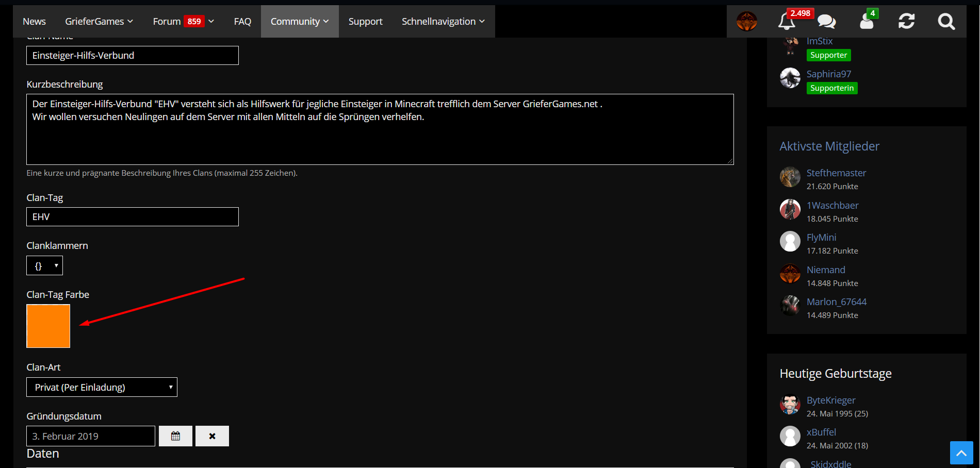The width and height of the screenshot is (980, 468).
Task: Go to the FAQ page
Action: pos(242,22)
